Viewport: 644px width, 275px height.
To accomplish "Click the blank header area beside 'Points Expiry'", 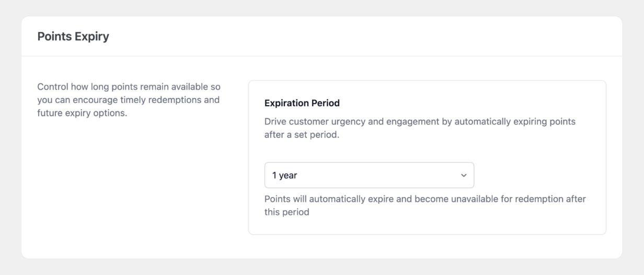I will point(366,37).
